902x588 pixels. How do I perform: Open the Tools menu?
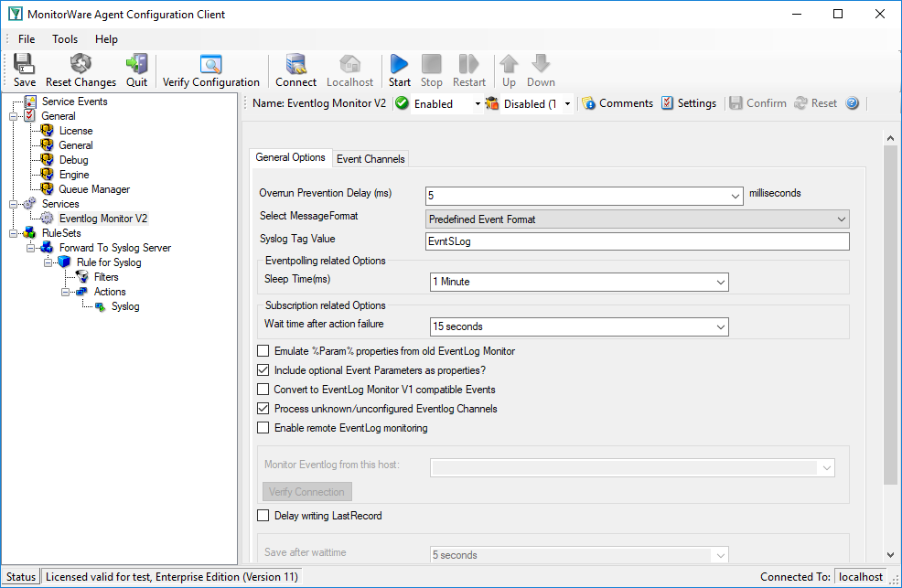click(65, 39)
